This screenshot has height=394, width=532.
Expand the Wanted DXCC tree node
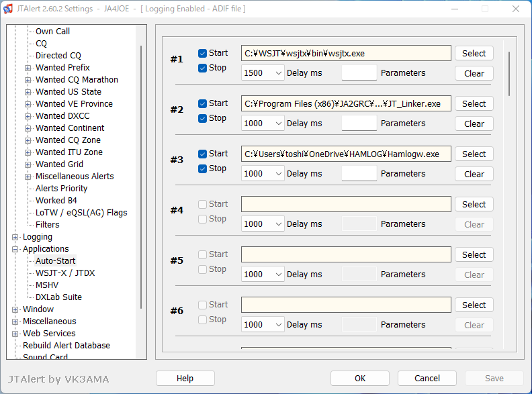[x=28, y=116]
